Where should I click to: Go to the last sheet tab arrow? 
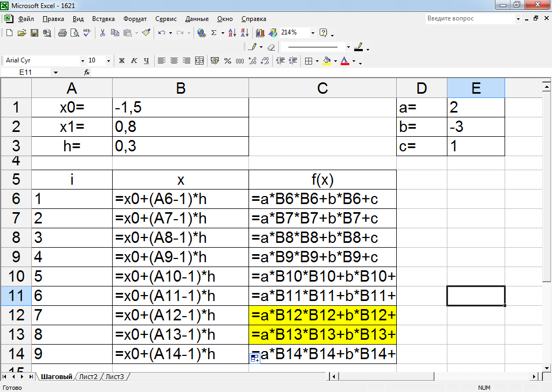click(31, 376)
